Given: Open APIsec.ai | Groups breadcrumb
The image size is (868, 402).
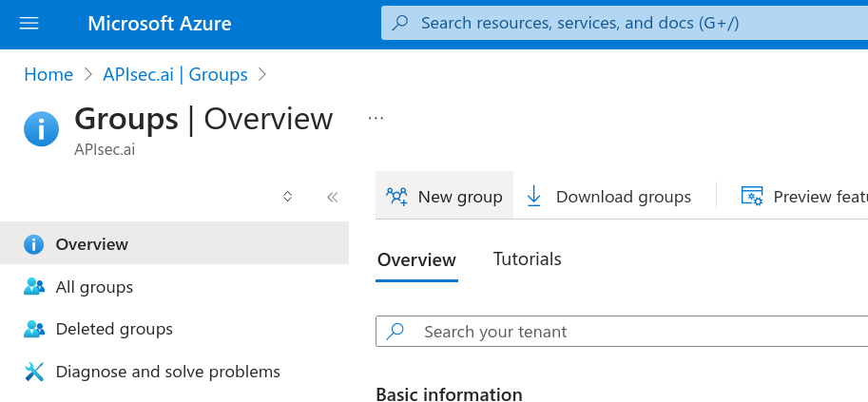Looking at the screenshot, I should point(175,74).
